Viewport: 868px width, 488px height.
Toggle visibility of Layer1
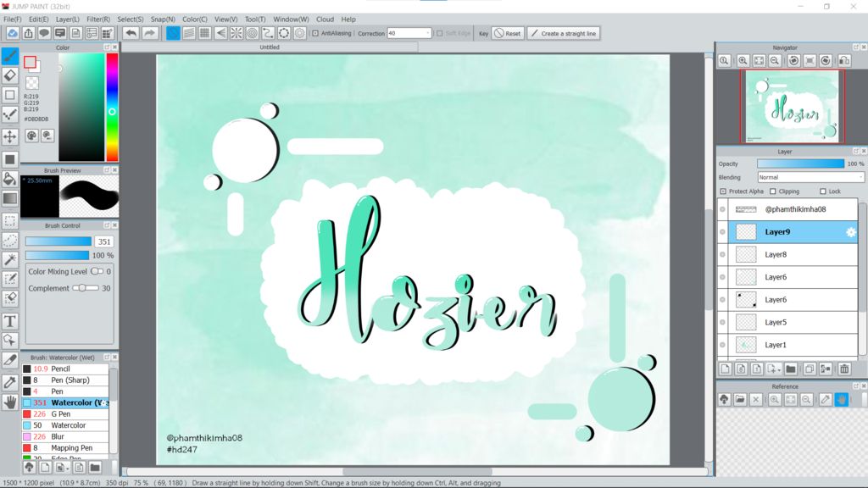(x=722, y=345)
